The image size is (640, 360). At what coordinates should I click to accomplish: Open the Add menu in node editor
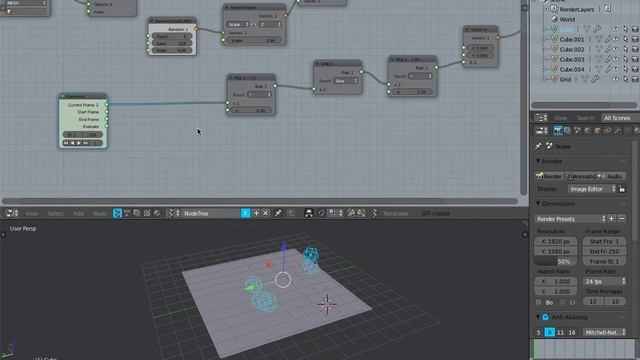pos(78,213)
